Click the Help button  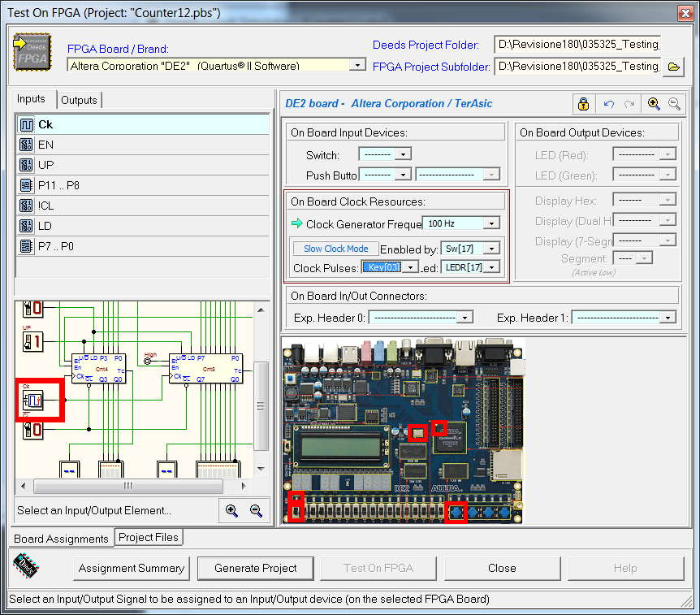(x=625, y=568)
